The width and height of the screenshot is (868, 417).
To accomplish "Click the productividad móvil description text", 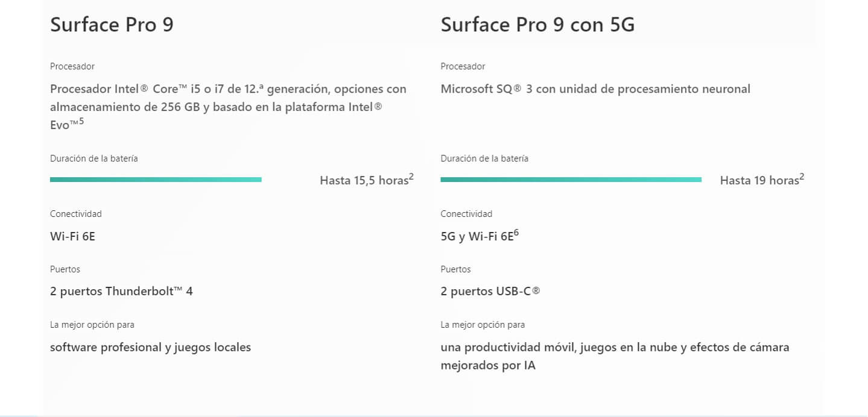I will tap(615, 356).
